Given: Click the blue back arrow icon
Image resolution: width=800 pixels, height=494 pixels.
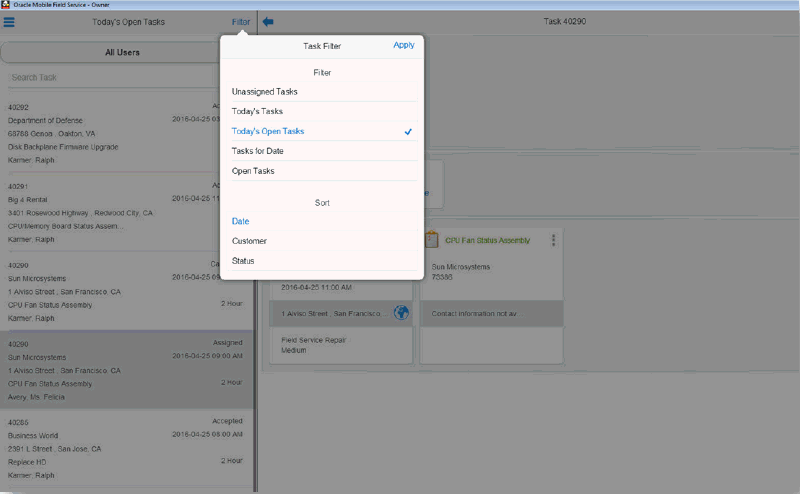Looking at the screenshot, I should pyautogui.click(x=268, y=21).
